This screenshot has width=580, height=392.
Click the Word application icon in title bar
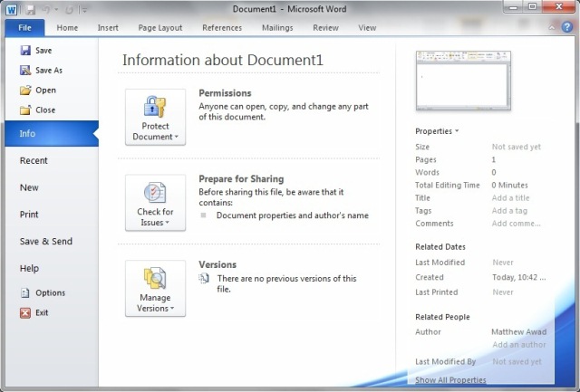point(12,10)
